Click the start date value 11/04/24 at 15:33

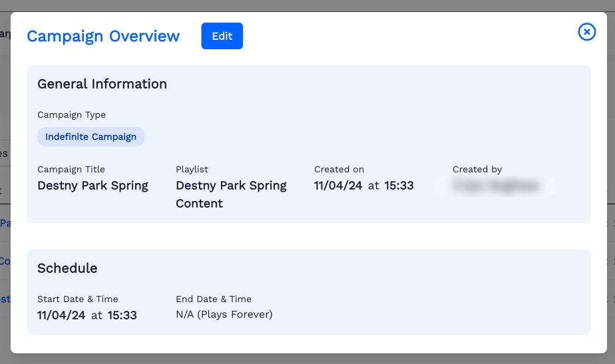point(87,315)
